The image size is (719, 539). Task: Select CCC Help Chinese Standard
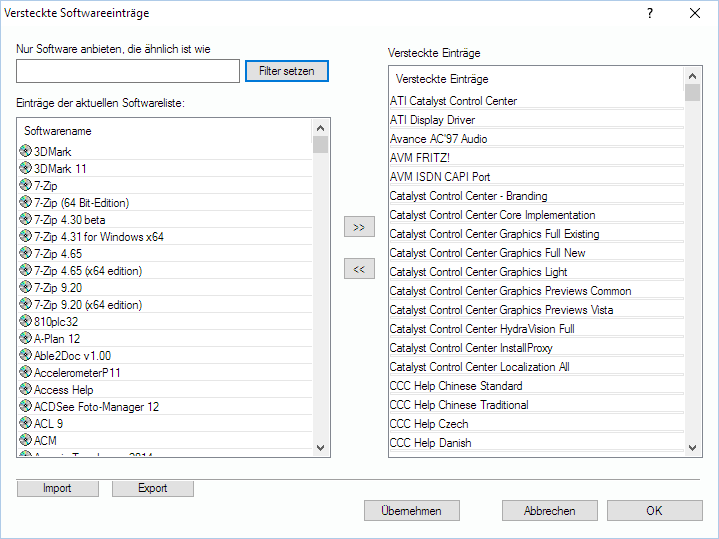tap(536, 386)
